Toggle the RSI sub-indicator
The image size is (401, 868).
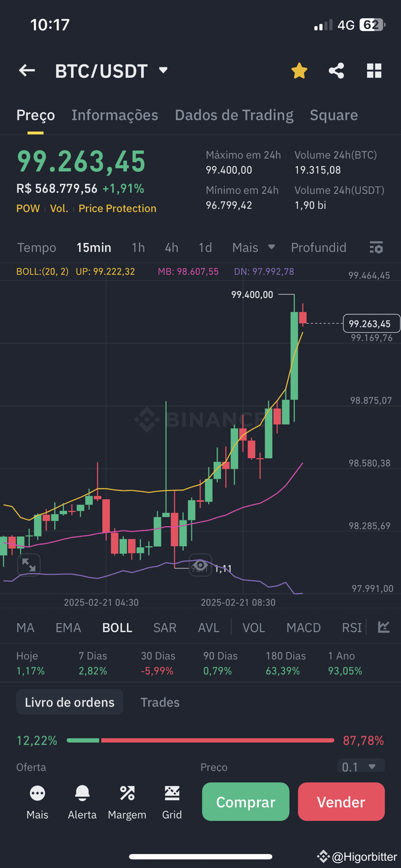pyautogui.click(x=352, y=627)
